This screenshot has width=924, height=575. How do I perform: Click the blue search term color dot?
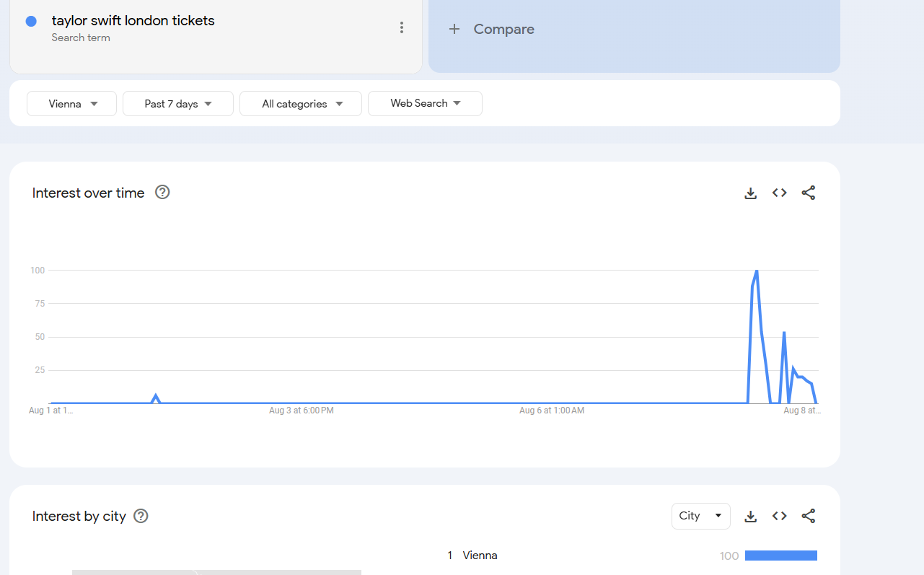click(31, 22)
